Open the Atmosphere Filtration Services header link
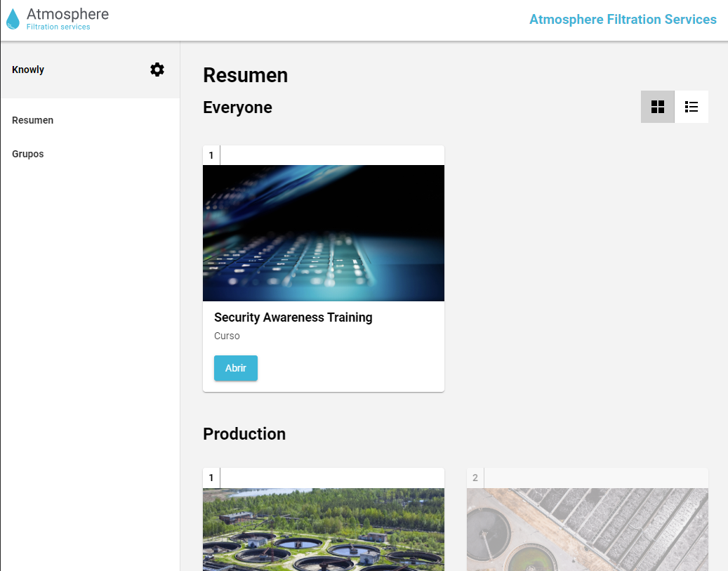 tap(623, 20)
